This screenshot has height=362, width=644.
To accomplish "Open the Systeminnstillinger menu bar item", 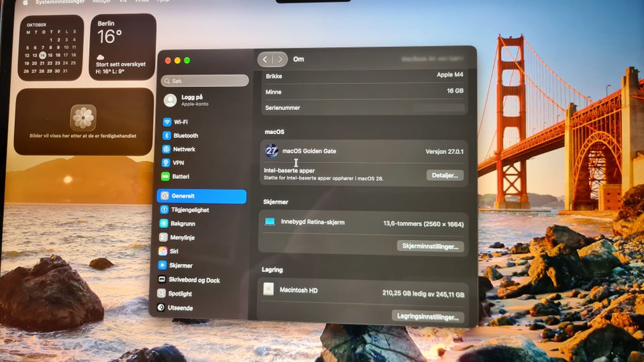I will coord(60,2).
